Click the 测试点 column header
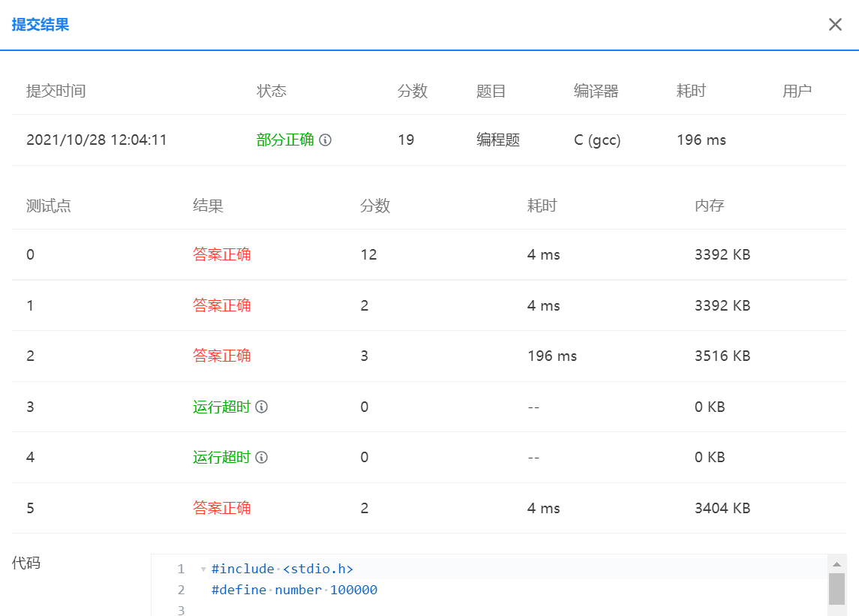 47,205
